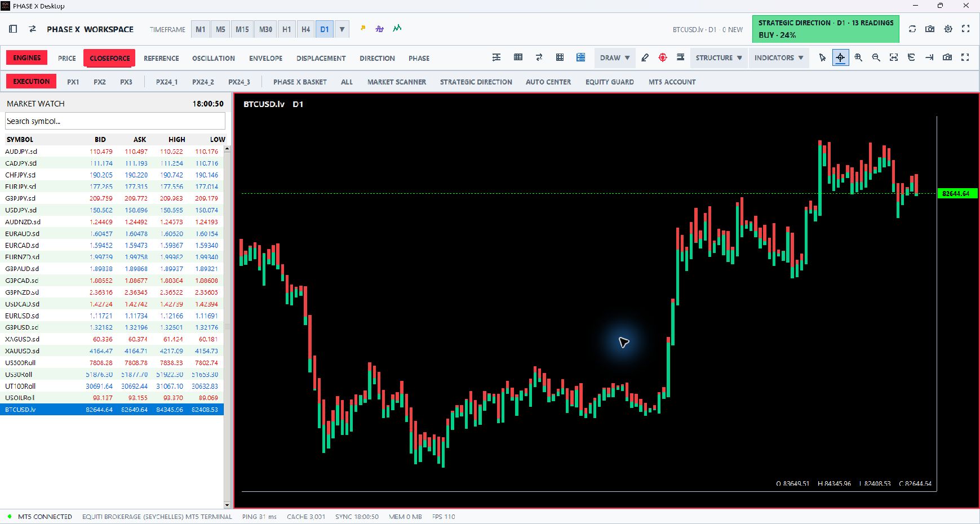
Task: Click the green STRATEGIC DIRECTION BUY banner
Action: 826,29
